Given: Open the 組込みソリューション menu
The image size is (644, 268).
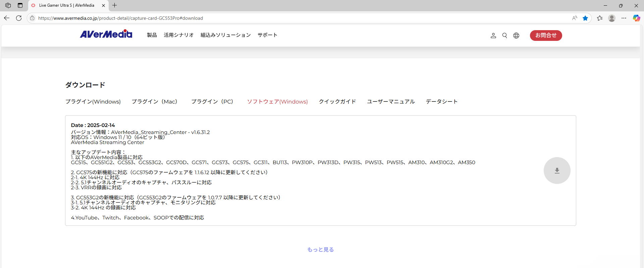Looking at the screenshot, I should [226, 35].
